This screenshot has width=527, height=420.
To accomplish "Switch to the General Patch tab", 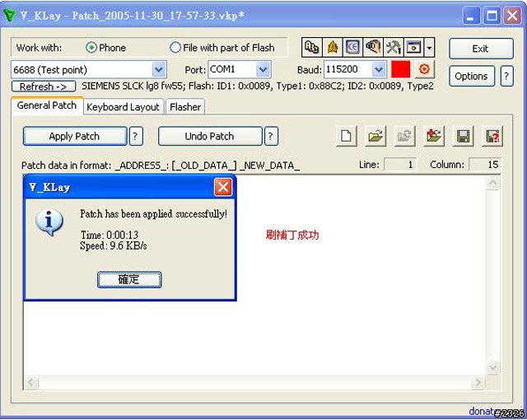I will [x=47, y=105].
